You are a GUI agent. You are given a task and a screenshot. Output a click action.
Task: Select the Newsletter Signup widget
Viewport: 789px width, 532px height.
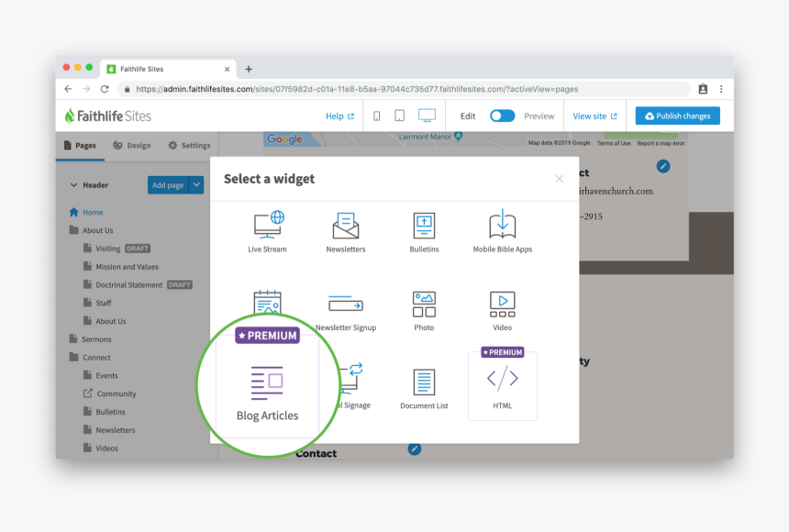click(346, 313)
